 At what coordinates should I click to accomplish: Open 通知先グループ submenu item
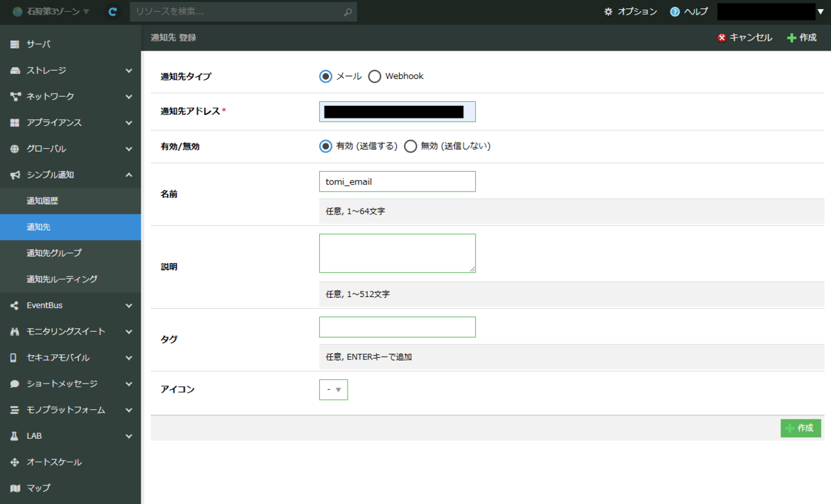70,253
